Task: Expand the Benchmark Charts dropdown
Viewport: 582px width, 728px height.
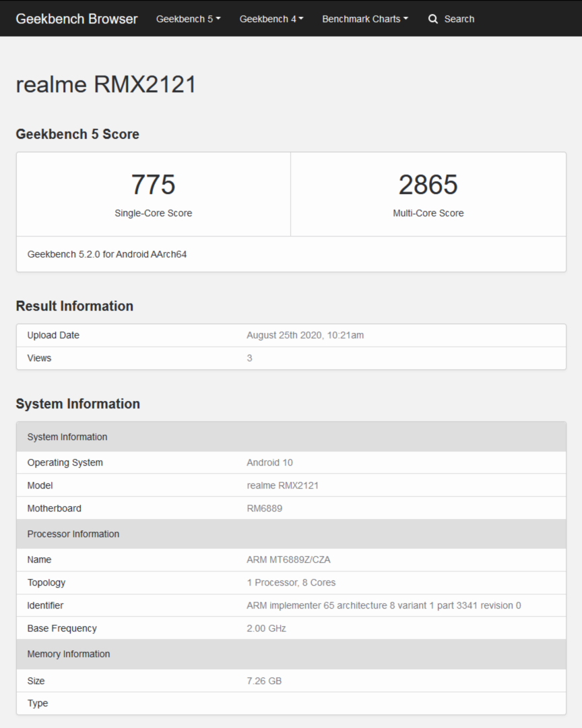Action: (x=365, y=19)
